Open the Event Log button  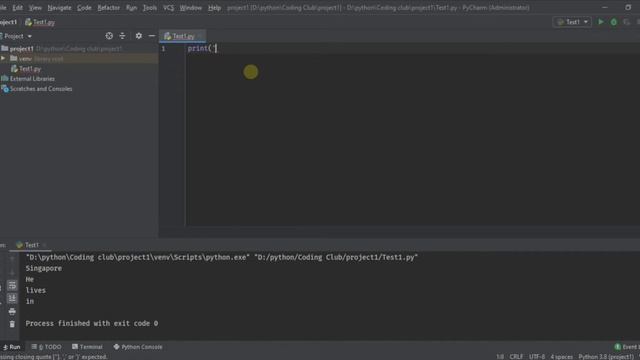pos(627,347)
